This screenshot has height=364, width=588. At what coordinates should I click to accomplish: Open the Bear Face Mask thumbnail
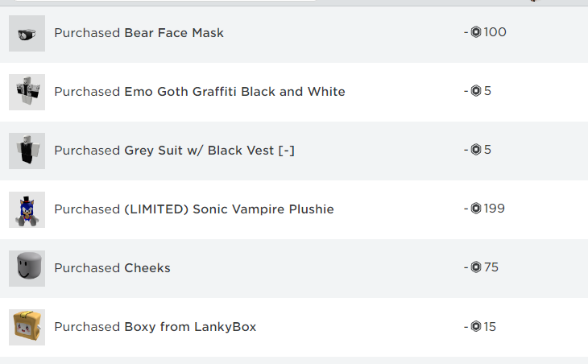click(27, 33)
